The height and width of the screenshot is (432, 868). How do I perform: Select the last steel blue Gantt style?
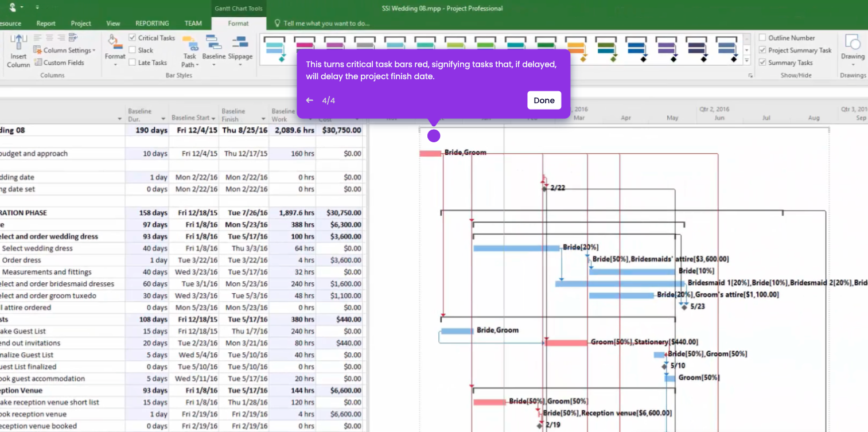pyautogui.click(x=726, y=50)
